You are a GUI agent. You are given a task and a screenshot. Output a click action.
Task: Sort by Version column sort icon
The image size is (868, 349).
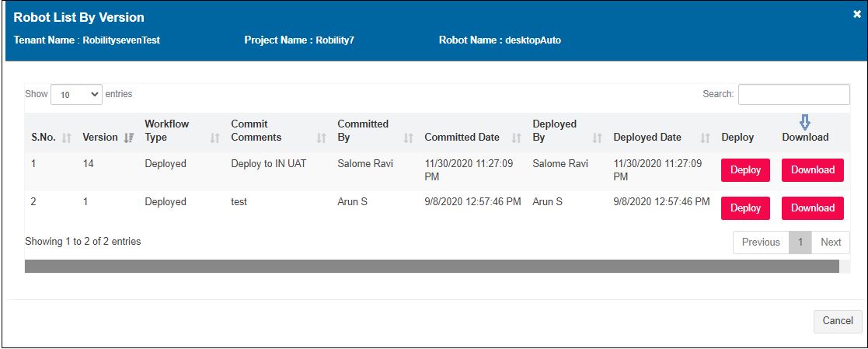[129, 138]
